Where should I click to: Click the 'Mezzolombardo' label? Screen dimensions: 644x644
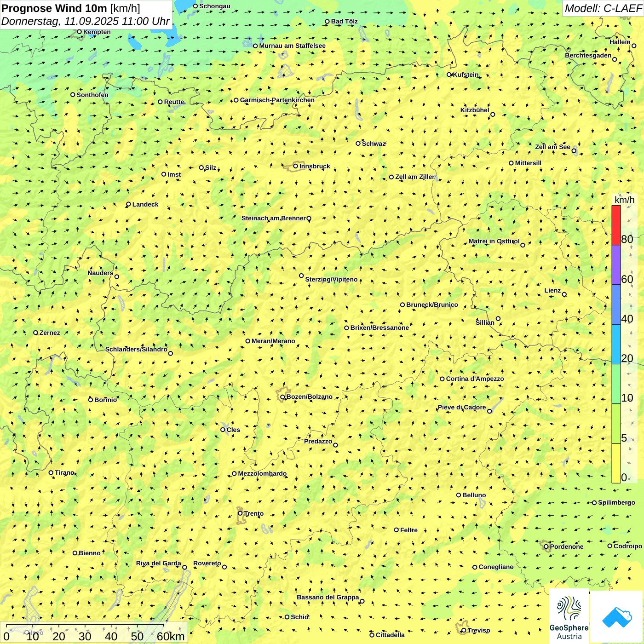[x=262, y=473]
